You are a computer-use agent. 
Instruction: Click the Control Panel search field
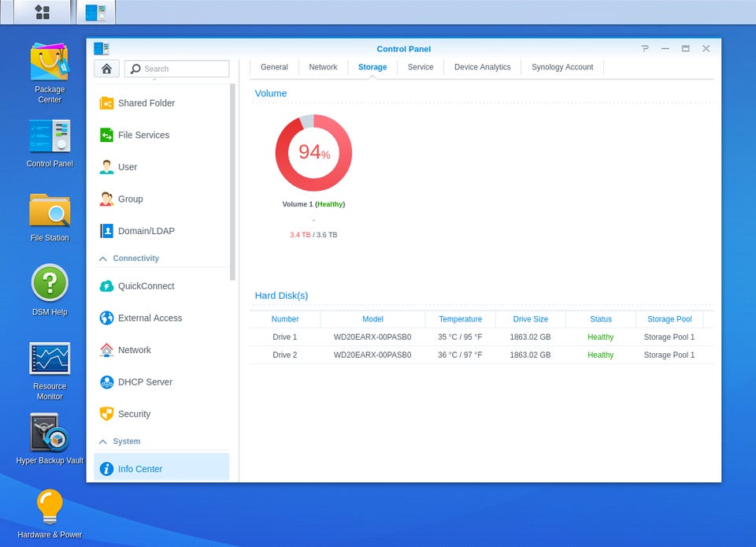point(177,69)
